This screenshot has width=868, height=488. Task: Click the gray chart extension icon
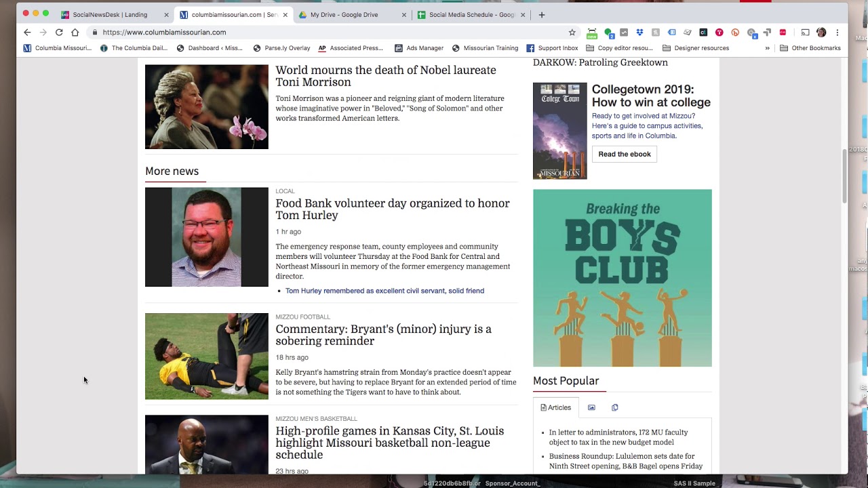[x=624, y=32]
